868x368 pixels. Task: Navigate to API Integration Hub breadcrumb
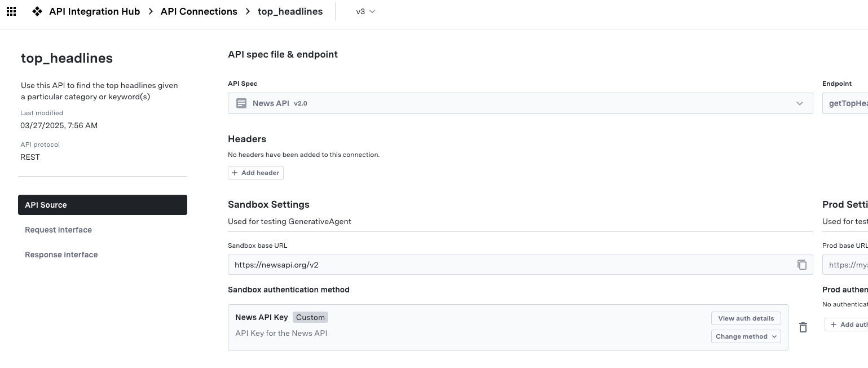coord(94,11)
